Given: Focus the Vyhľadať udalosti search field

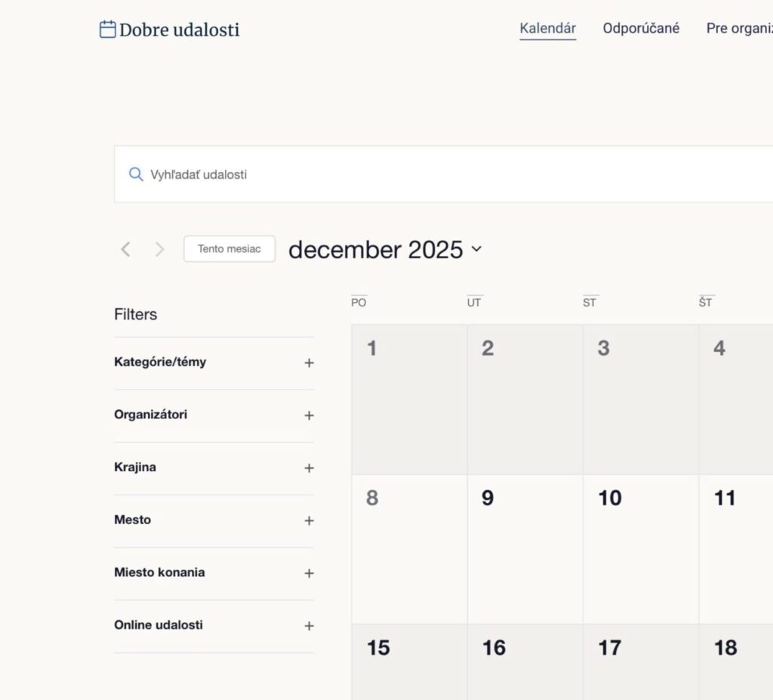Looking at the screenshot, I should (444, 174).
